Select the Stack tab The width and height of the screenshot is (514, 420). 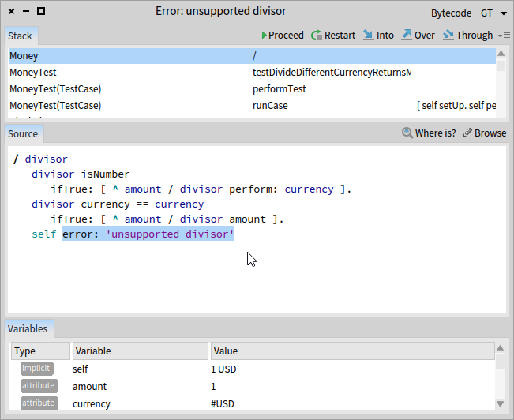[x=20, y=36]
